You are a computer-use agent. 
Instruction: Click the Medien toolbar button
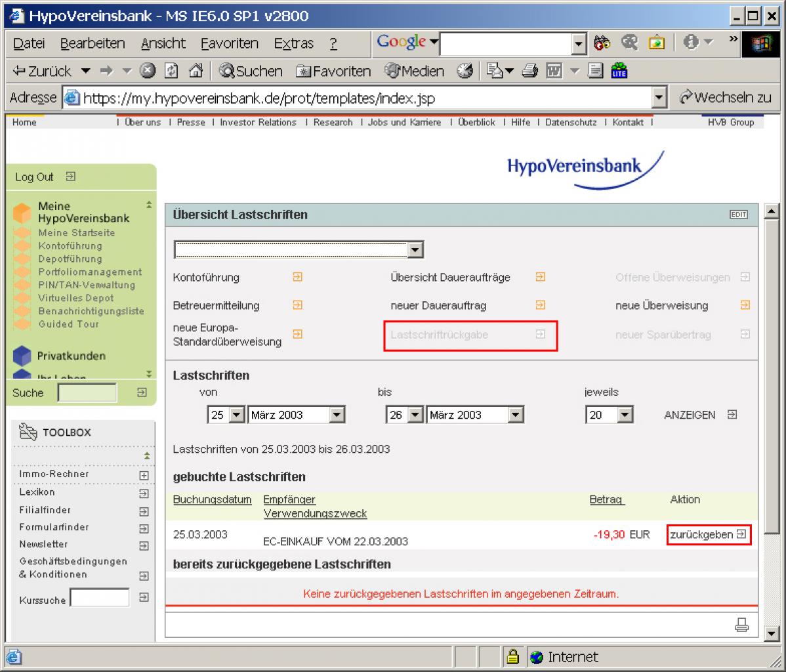(414, 72)
